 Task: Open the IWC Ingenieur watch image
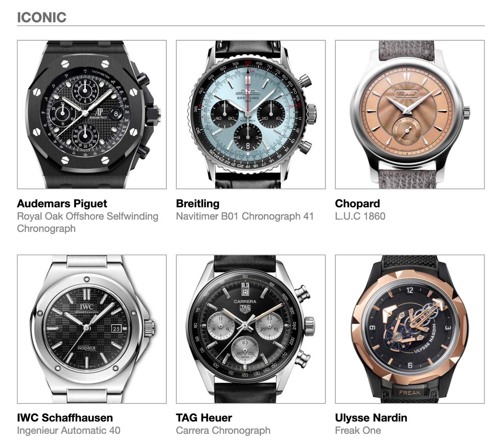pos(92,329)
